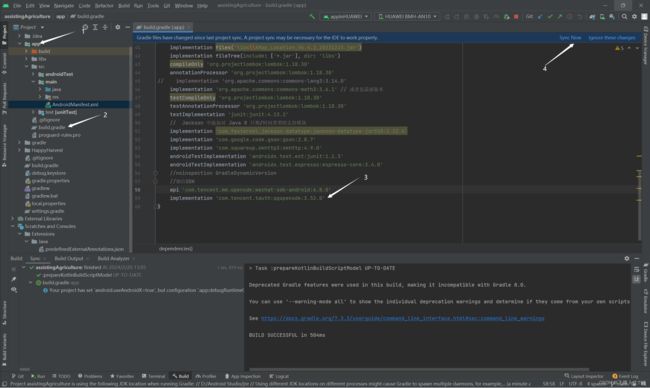This screenshot has height=388, width=650.
Task: Click Collapse All in Project panel header
Action: pyautogui.click(x=105, y=27)
